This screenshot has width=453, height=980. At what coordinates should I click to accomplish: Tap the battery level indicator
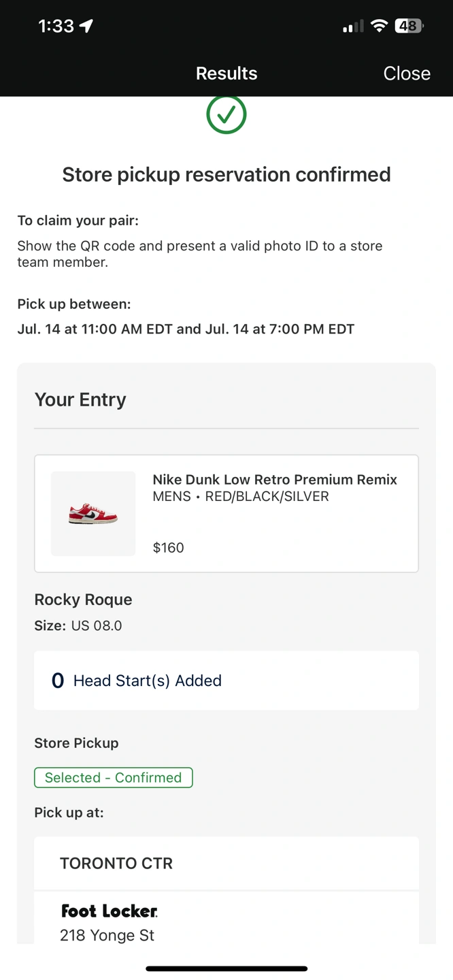409,26
